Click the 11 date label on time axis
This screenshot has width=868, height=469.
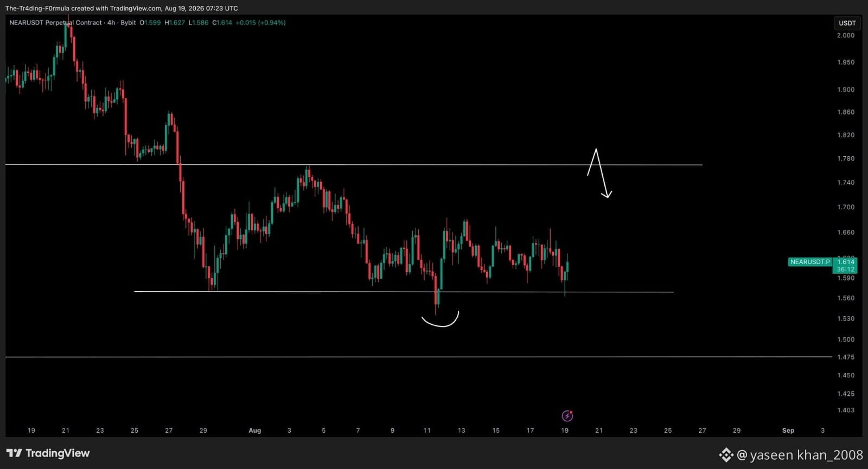point(427,431)
